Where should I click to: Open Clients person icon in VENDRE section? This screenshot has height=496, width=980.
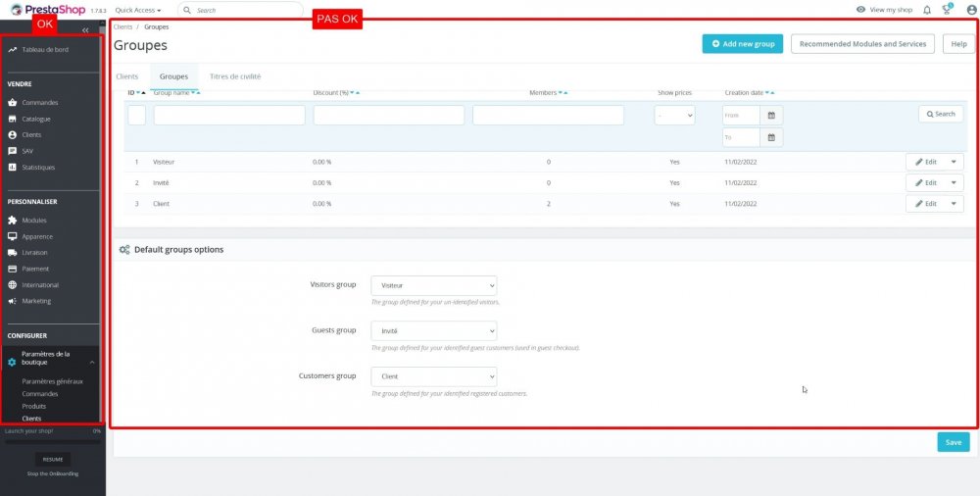point(12,135)
